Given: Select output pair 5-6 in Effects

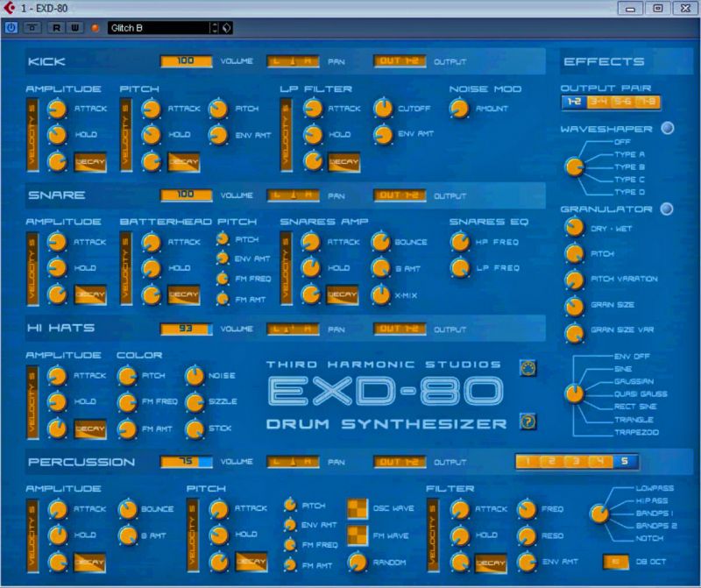Looking at the screenshot, I should [623, 102].
